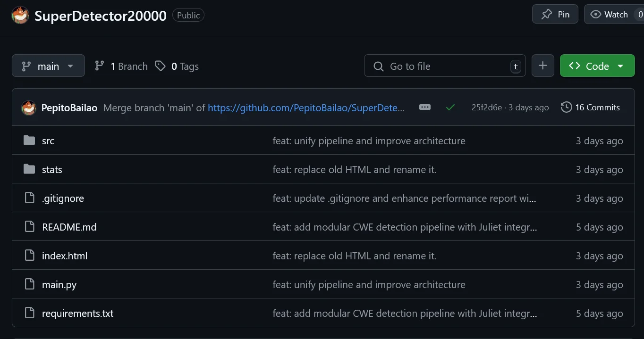Click the stats folder icon
The image size is (644, 339).
(x=29, y=169)
